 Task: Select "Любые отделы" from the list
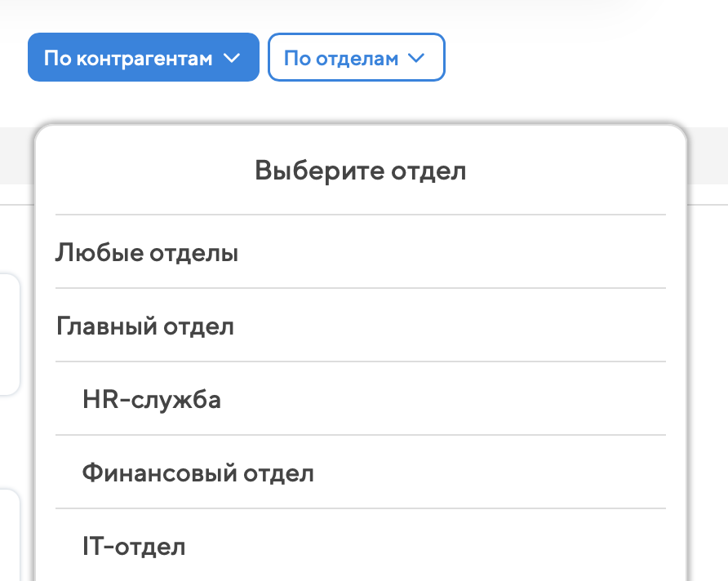147,254
